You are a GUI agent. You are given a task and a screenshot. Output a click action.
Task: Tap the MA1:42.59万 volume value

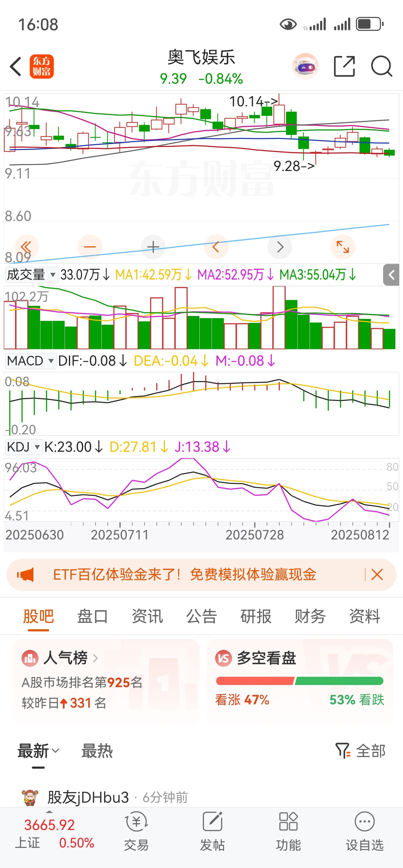(x=153, y=275)
